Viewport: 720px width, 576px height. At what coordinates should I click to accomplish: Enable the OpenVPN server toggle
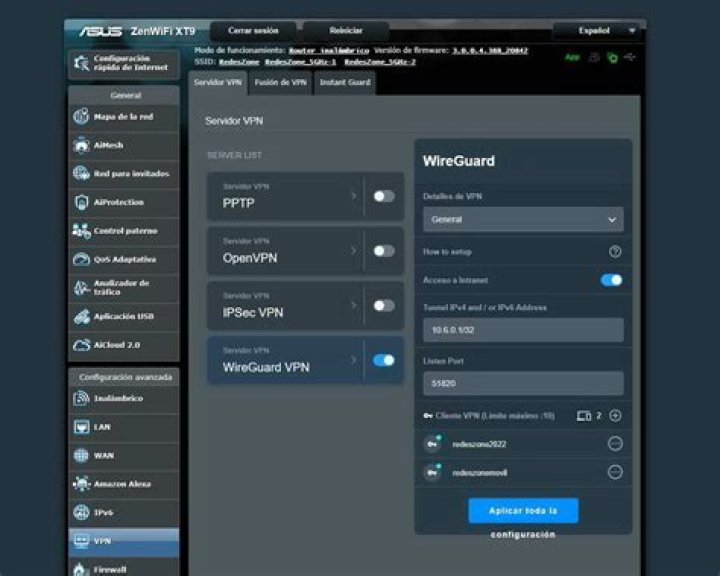coord(384,251)
